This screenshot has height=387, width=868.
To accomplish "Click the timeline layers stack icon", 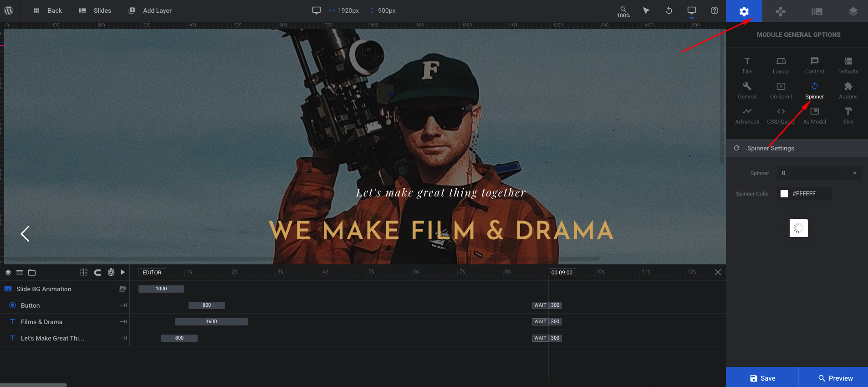I will 8,273.
